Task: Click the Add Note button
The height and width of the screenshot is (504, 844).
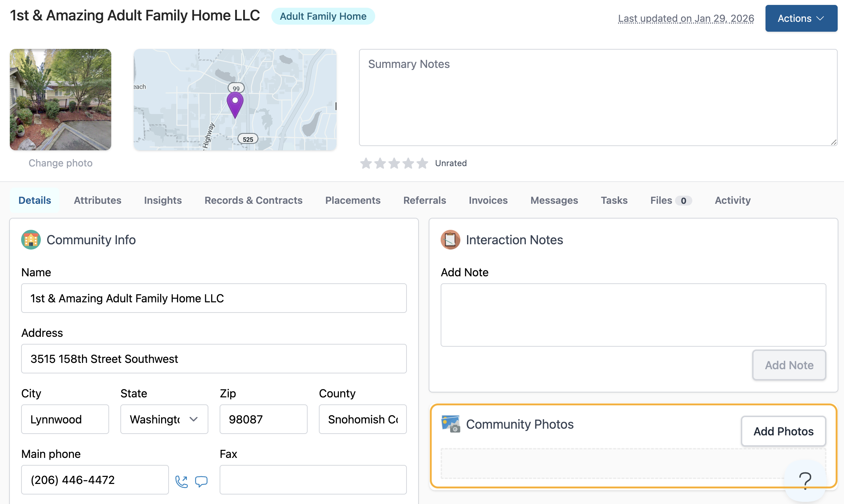Action: [789, 365]
